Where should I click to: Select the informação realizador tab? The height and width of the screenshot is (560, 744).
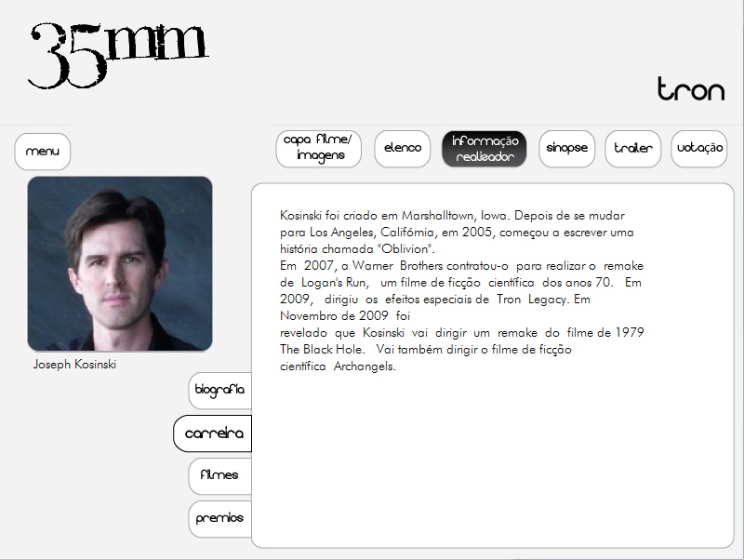(x=485, y=149)
